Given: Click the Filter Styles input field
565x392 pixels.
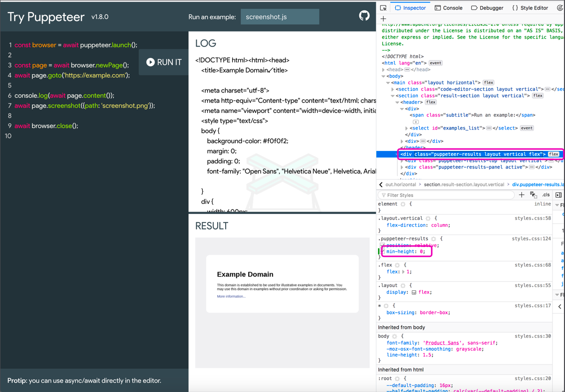Looking at the screenshot, I should point(446,195).
